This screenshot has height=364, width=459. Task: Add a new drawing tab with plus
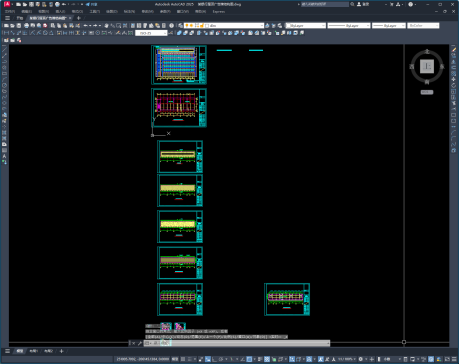[x=79, y=18]
